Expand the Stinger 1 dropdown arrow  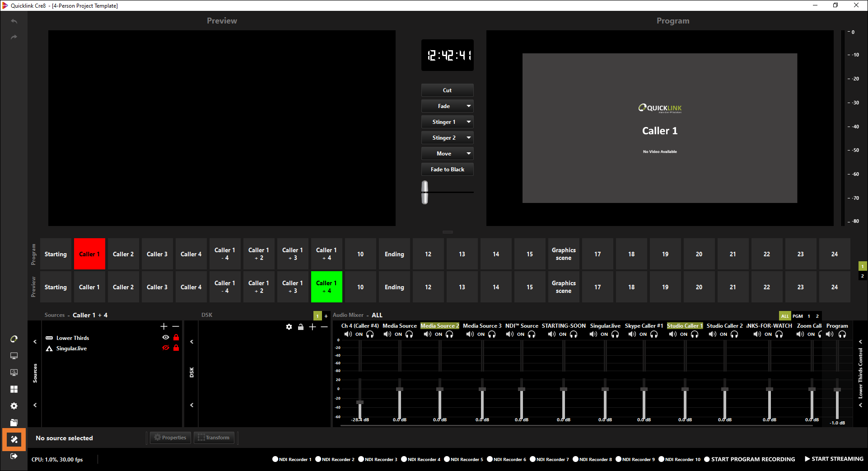(469, 122)
